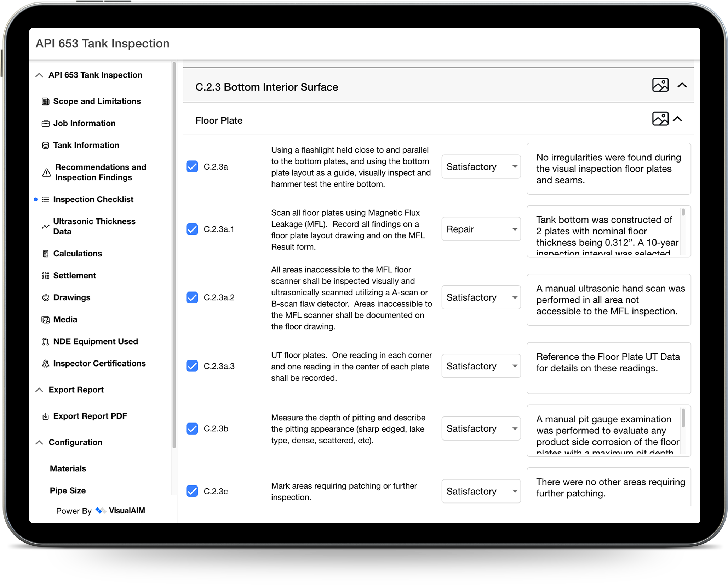Image resolution: width=728 pixels, height=585 pixels.
Task: Click the Job Information briefcase icon
Action: pos(46,124)
